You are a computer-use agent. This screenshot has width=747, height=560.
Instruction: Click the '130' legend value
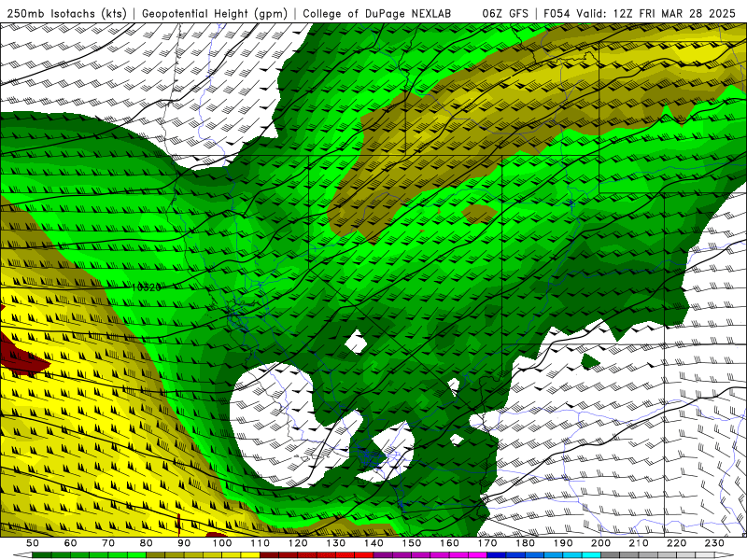[x=335, y=543]
